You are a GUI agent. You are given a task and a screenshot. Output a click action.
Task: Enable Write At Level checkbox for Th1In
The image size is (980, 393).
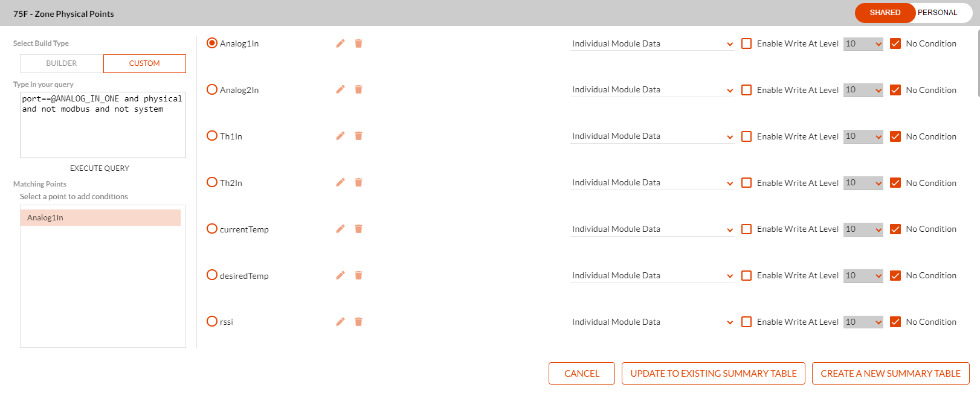tap(747, 136)
